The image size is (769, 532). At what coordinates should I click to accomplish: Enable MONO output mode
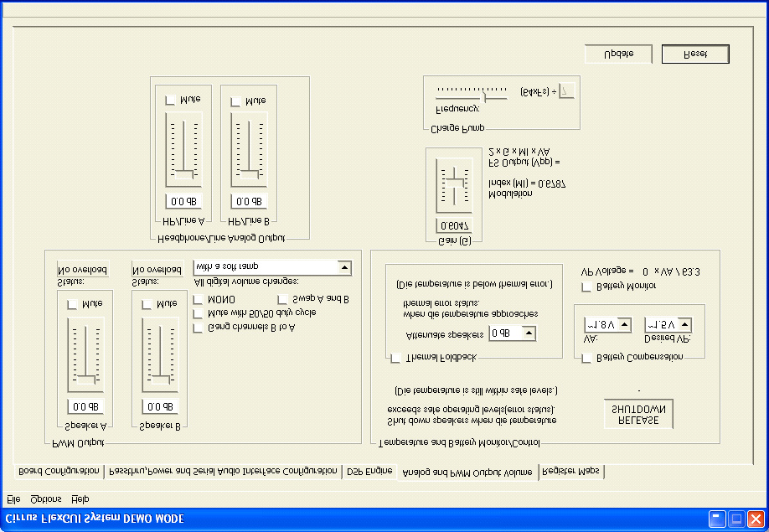pos(196,299)
